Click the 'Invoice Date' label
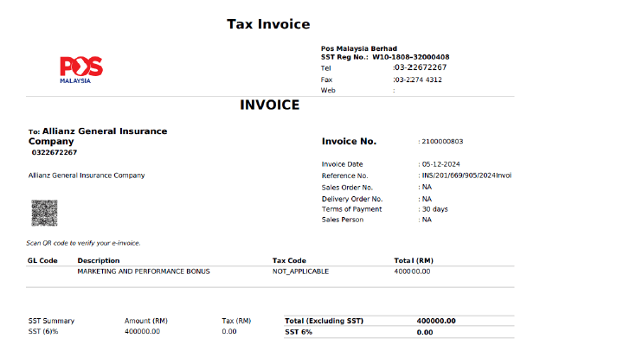Image resolution: width=617 pixels, height=364 pixels. click(342, 164)
